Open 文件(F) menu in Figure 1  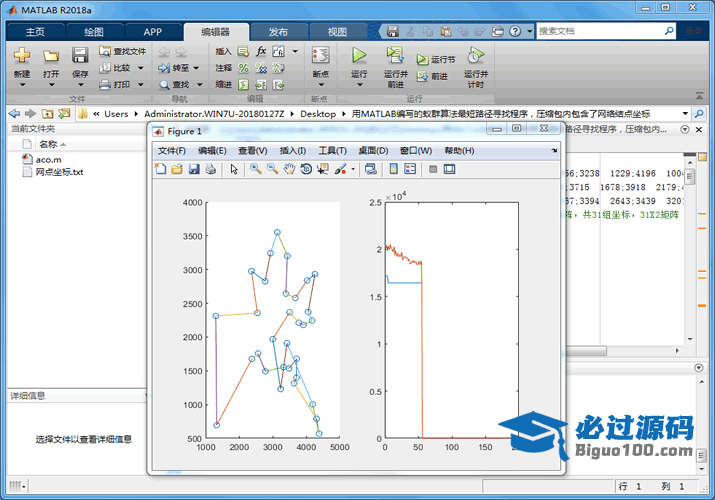point(172,150)
